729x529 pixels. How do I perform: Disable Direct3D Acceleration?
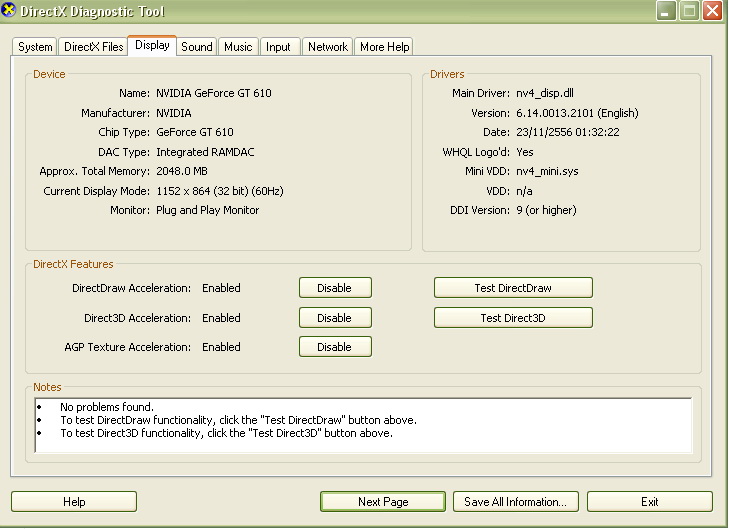pos(335,318)
